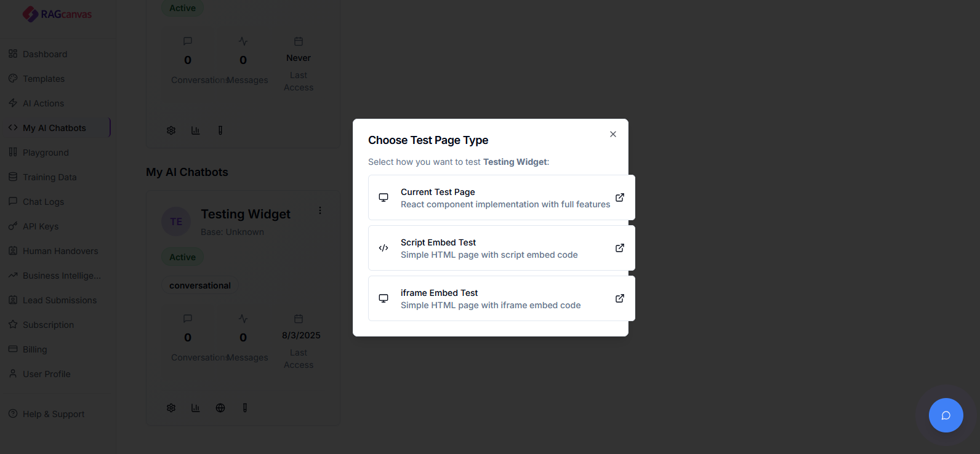Open three-dot menu on Testing Widget card
The height and width of the screenshot is (454, 980).
(320, 210)
